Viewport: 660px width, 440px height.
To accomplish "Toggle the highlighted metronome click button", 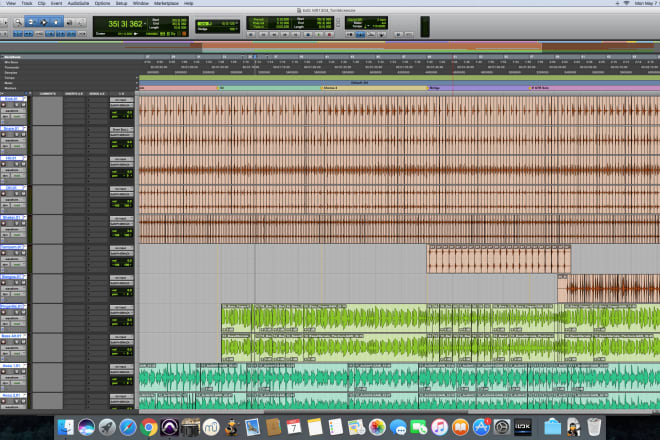I will pos(360,35).
